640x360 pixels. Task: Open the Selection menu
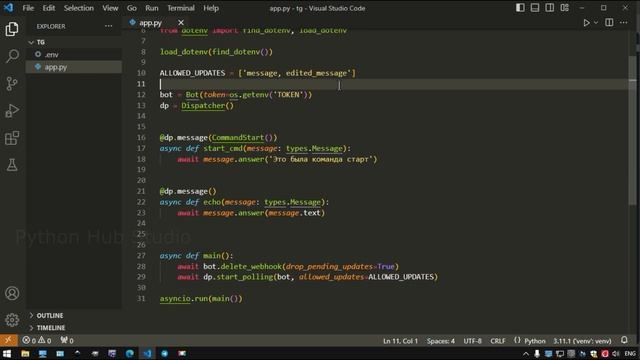(78, 8)
